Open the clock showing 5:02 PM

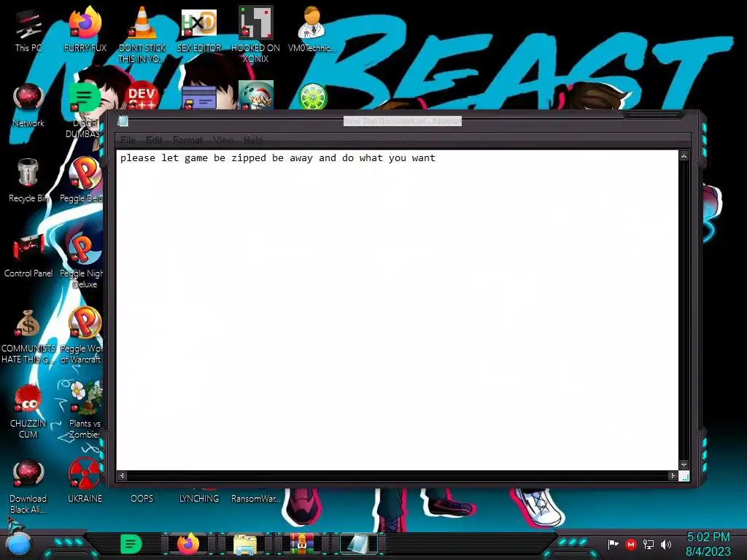[708, 537]
